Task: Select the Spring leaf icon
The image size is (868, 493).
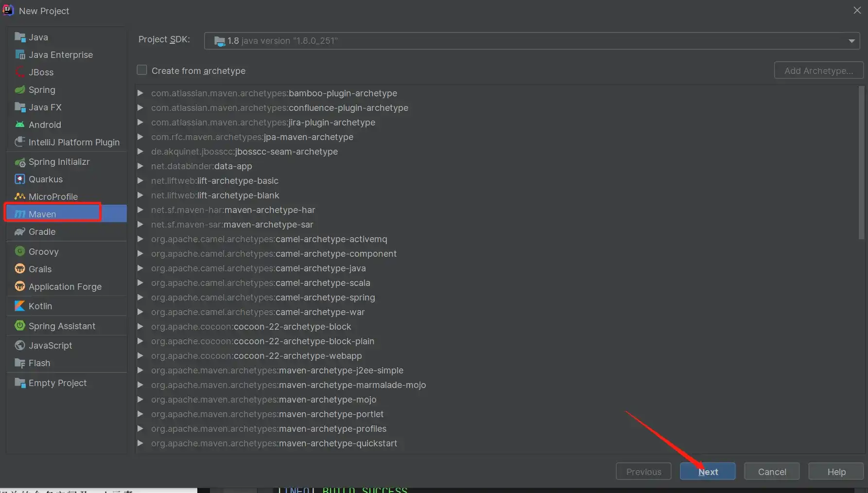Action: 20,89
